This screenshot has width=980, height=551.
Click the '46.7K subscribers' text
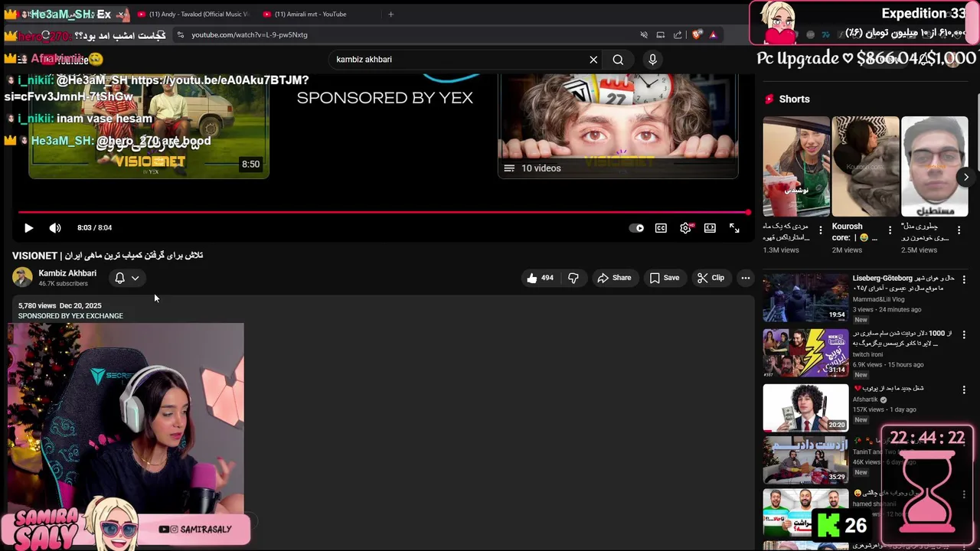(63, 284)
